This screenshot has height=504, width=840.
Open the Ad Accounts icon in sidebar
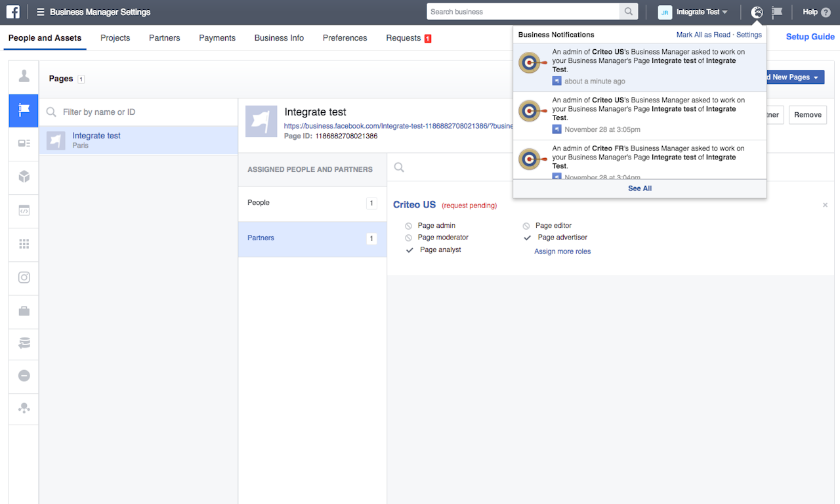click(24, 143)
